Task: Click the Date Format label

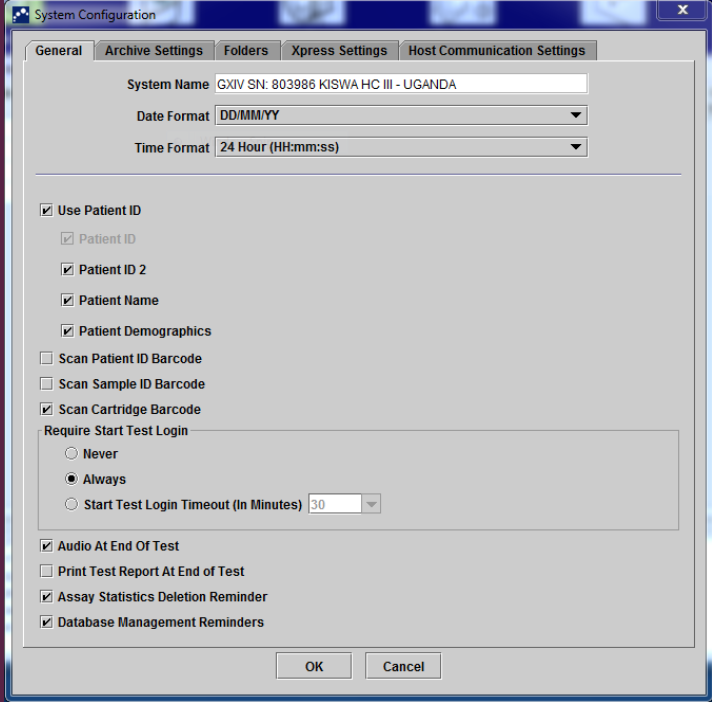Action: (x=173, y=116)
